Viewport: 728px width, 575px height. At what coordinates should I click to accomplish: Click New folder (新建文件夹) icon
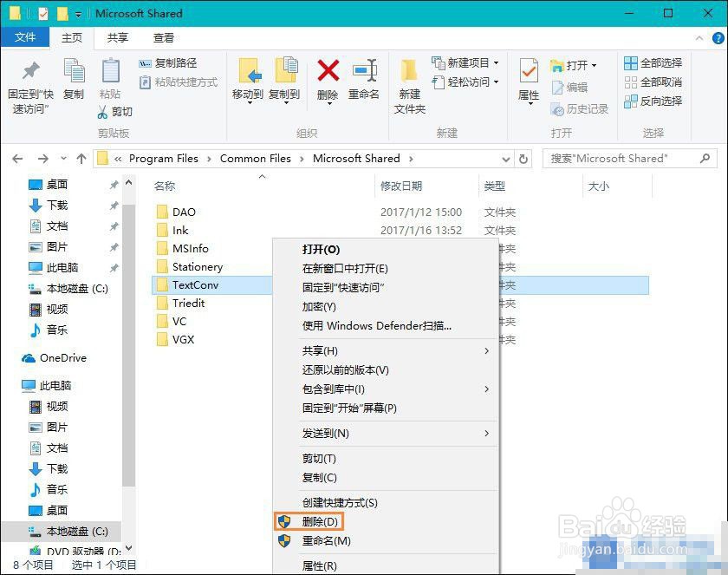coord(409,70)
